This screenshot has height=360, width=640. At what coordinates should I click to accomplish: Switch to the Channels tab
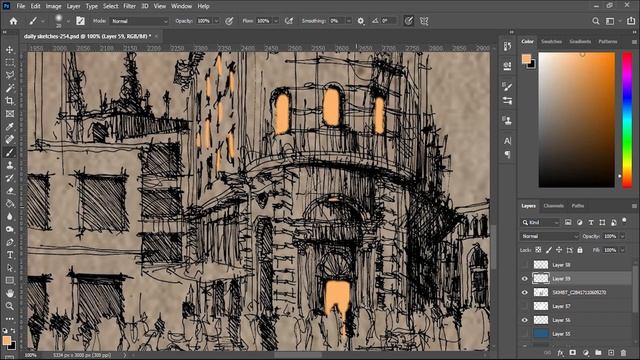[553, 206]
